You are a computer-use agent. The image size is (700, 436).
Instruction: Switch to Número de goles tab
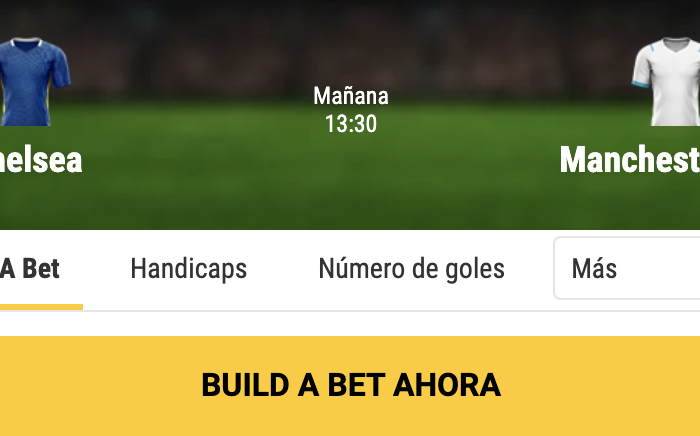tap(412, 269)
